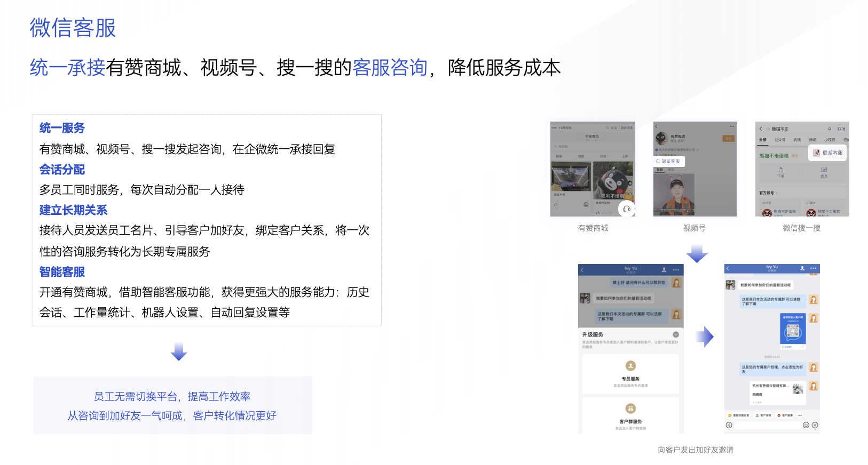868x465 pixels.
Task: Switch to the 新闻 tab
Action: point(812,140)
